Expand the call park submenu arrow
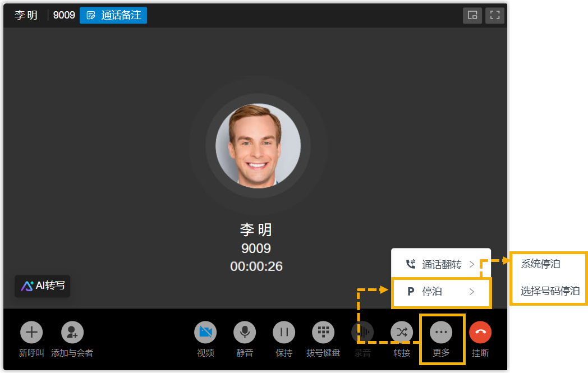Image resolution: width=588 pixels, height=373 pixels. point(472,292)
